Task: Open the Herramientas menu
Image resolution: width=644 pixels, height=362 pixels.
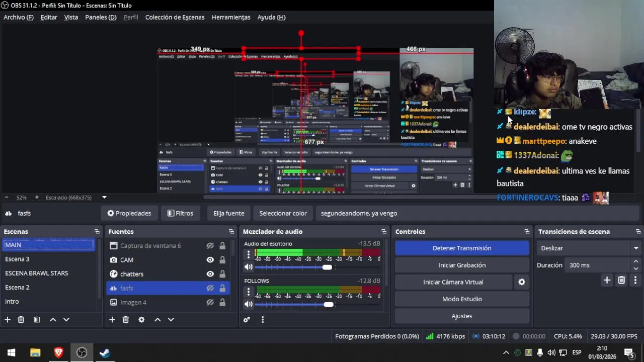Action: pos(231,17)
